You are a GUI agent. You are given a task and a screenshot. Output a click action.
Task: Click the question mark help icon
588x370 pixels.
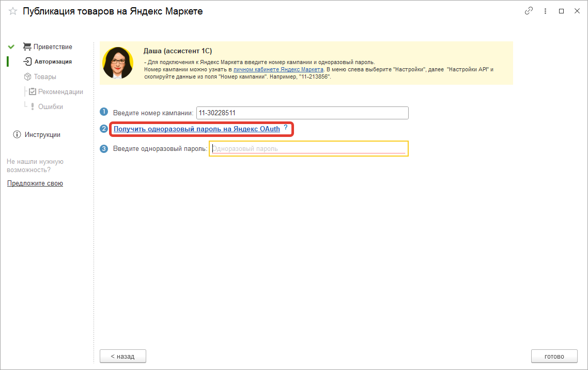point(286,127)
